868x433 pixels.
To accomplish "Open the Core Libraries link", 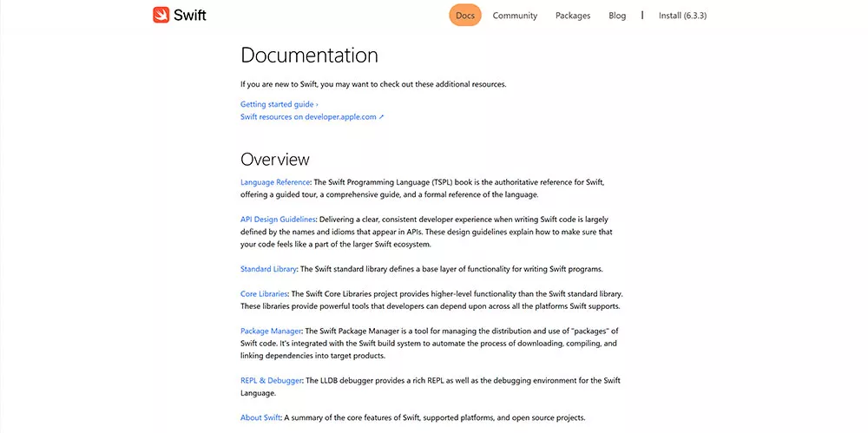I will pyautogui.click(x=264, y=294).
